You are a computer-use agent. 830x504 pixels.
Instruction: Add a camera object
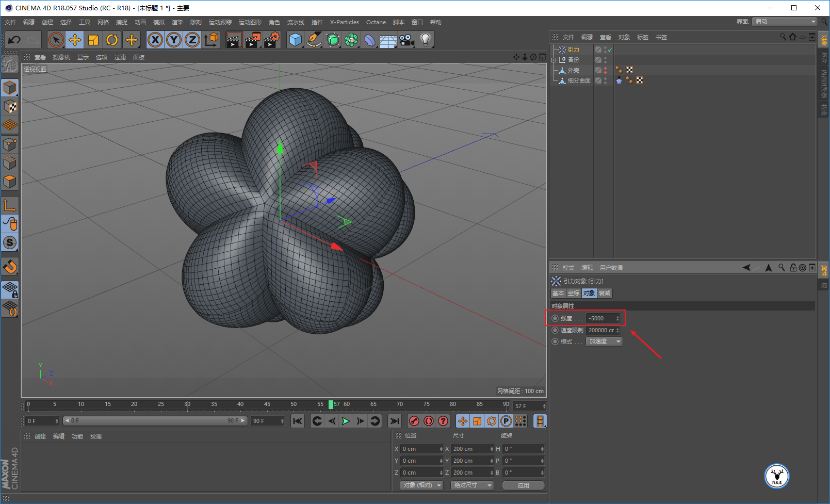click(x=407, y=40)
